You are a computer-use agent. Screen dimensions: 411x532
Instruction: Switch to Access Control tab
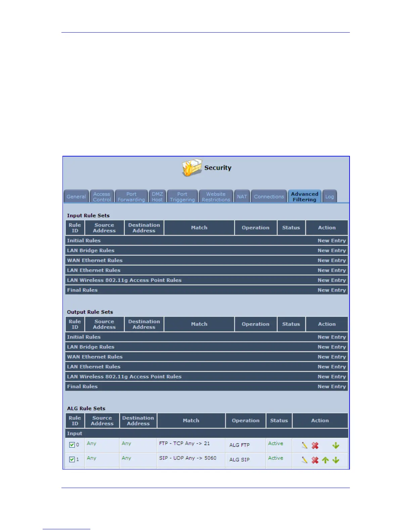tap(102, 196)
